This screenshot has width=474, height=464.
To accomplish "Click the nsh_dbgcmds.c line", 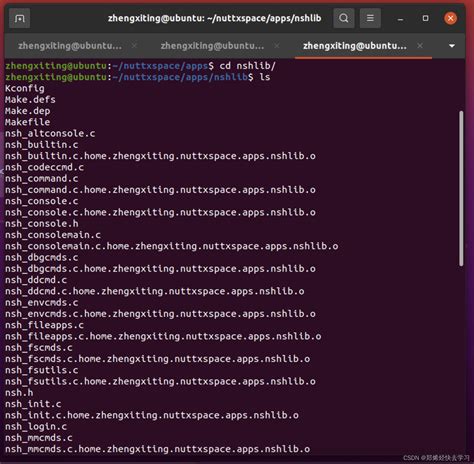I will coord(42,257).
